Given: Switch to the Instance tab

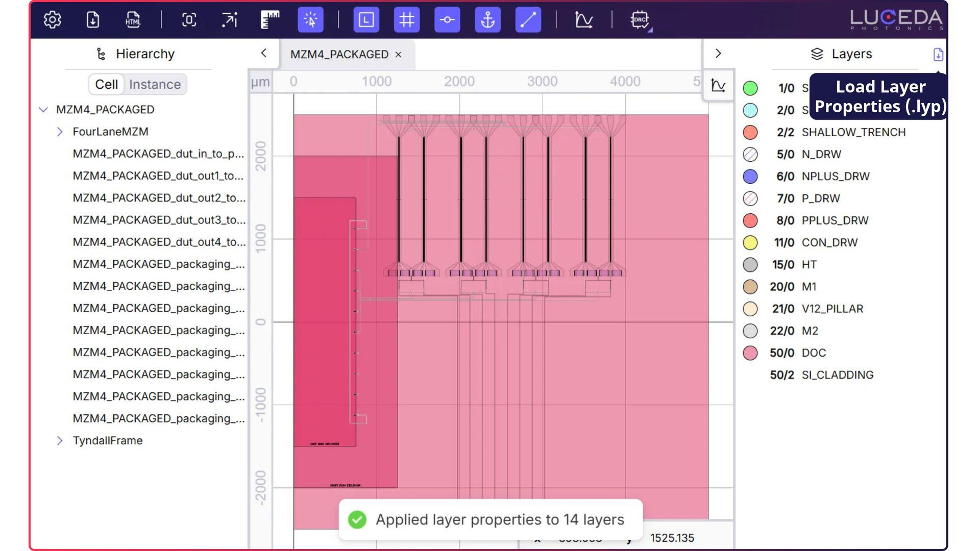Looking at the screenshot, I should tap(155, 84).
